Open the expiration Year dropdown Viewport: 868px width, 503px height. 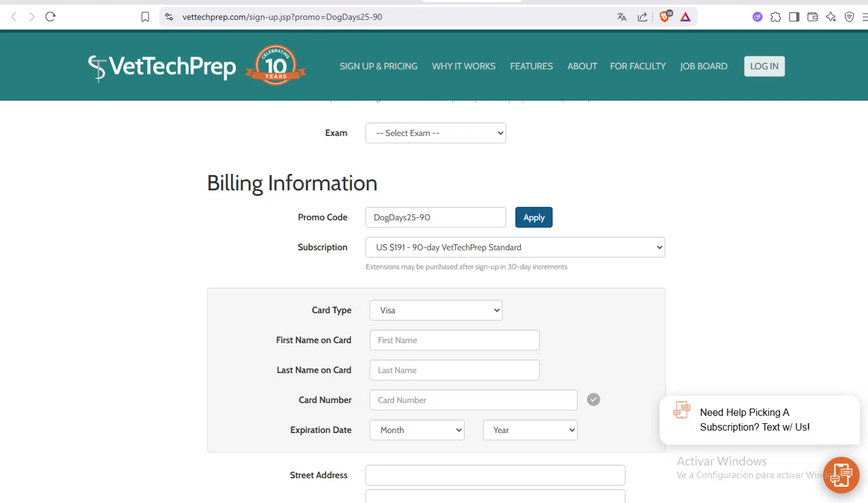(x=530, y=430)
